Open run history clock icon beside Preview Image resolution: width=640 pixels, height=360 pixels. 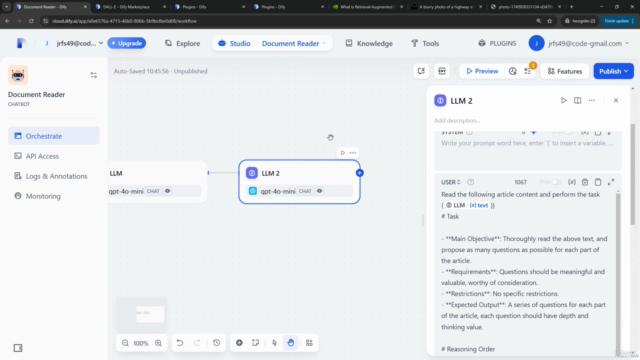pos(513,71)
